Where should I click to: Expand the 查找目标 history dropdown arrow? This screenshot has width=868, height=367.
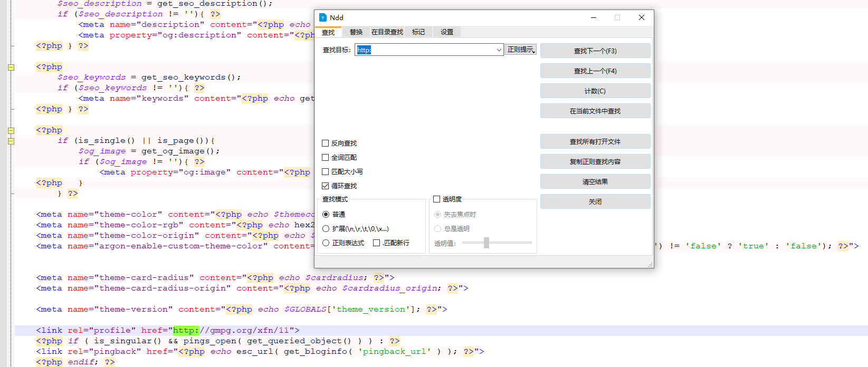pos(499,50)
